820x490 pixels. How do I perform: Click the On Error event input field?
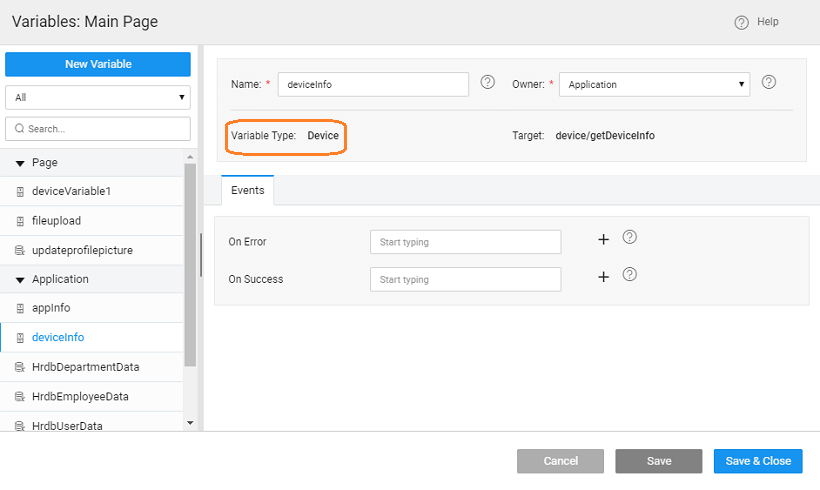click(465, 242)
